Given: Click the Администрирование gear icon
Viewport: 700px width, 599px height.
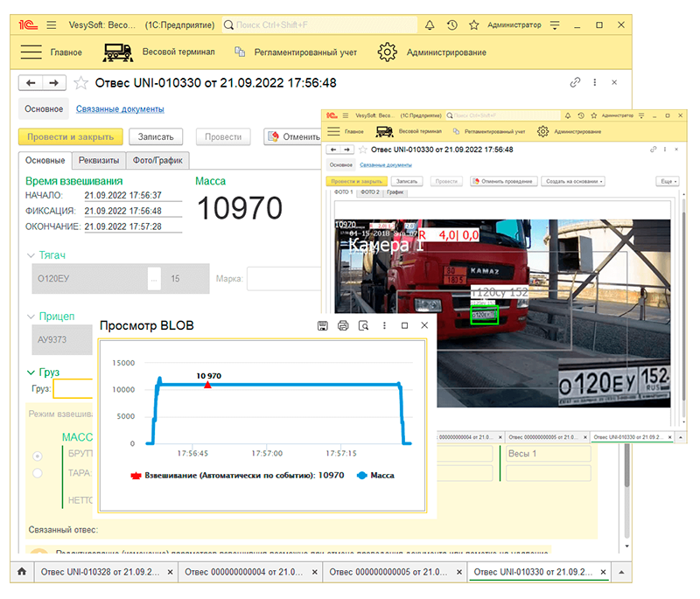Looking at the screenshot, I should 387,52.
